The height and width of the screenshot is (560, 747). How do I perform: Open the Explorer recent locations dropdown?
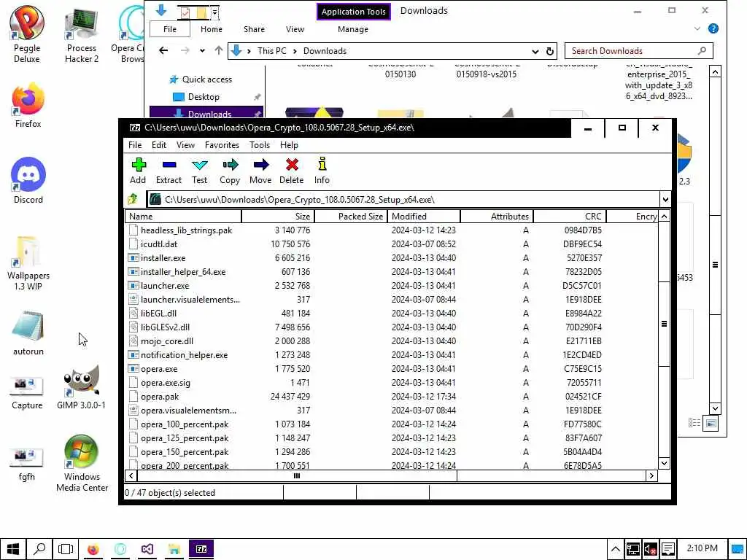(x=202, y=50)
